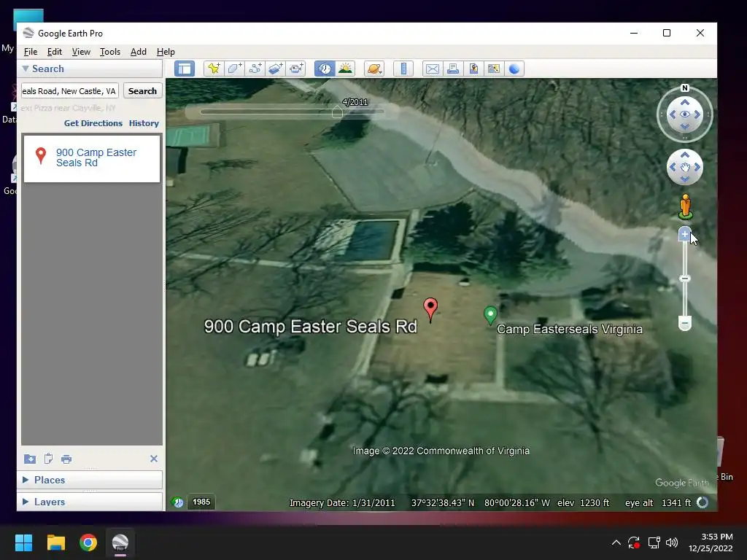The width and height of the screenshot is (747, 560).
Task: Print search results icon in panel
Action: coord(66,459)
